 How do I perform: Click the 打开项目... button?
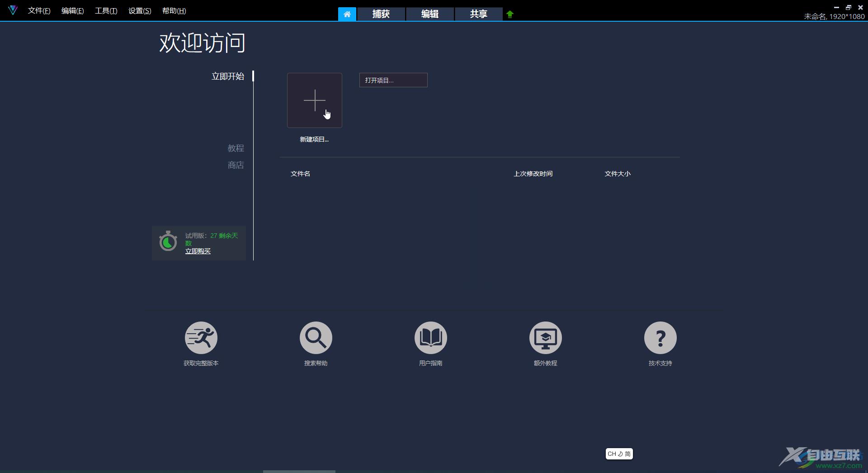tap(393, 80)
